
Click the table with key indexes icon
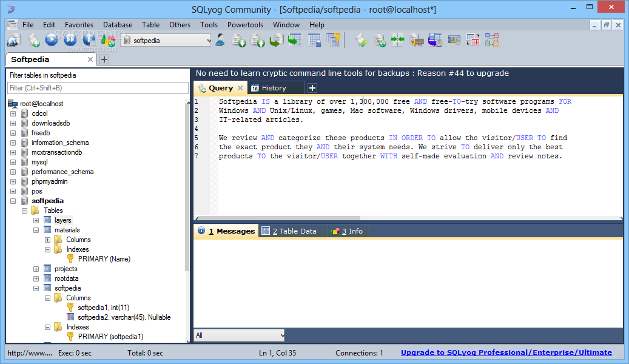pos(334,40)
